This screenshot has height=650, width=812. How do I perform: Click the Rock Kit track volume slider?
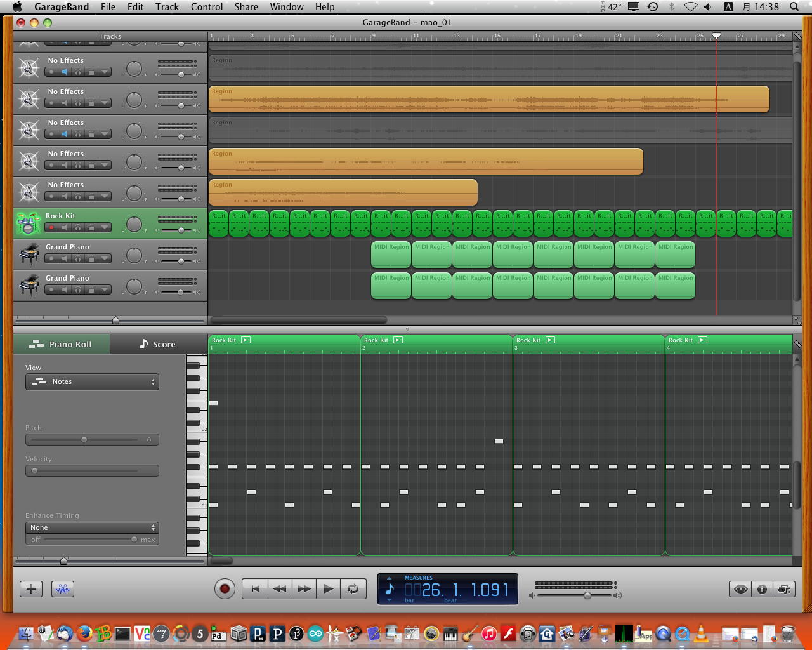click(x=181, y=229)
